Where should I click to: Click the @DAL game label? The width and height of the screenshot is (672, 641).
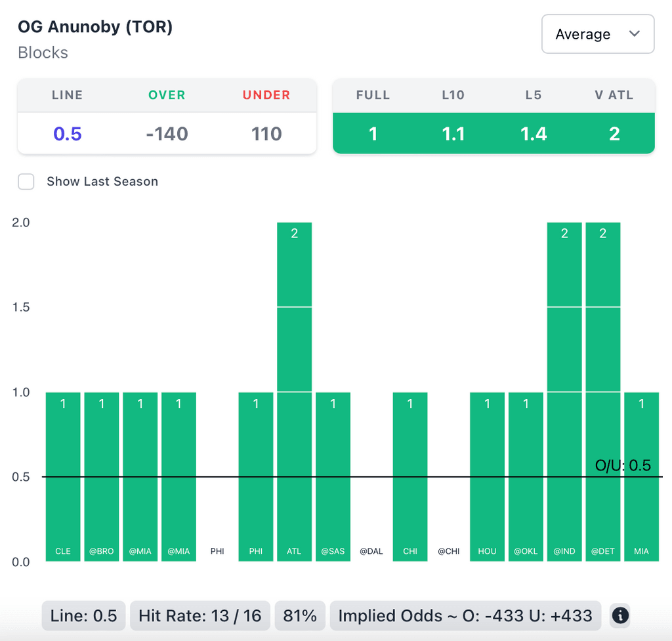[x=371, y=551]
